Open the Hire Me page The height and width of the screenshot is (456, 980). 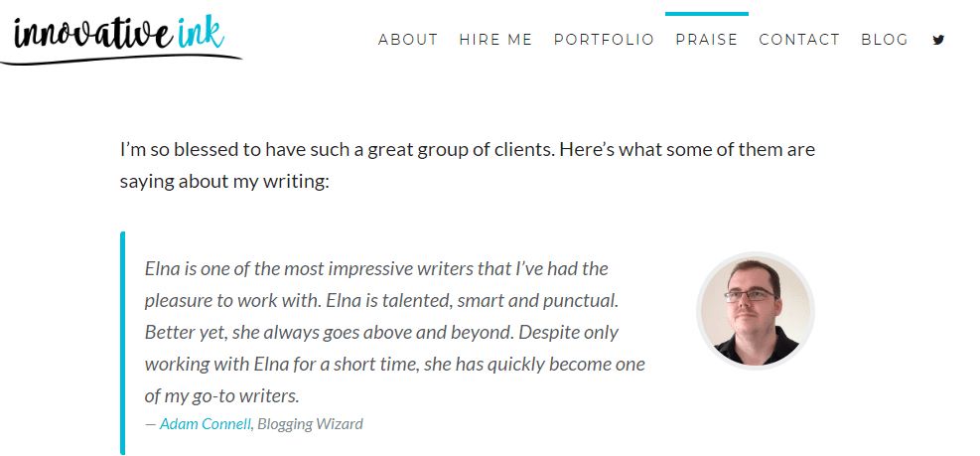pyautogui.click(x=495, y=40)
